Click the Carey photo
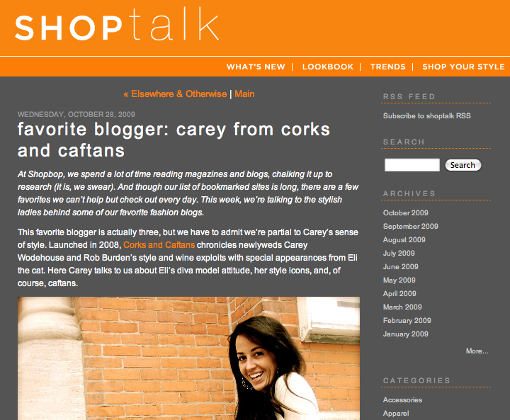This screenshot has width=510, height=420. (188, 358)
